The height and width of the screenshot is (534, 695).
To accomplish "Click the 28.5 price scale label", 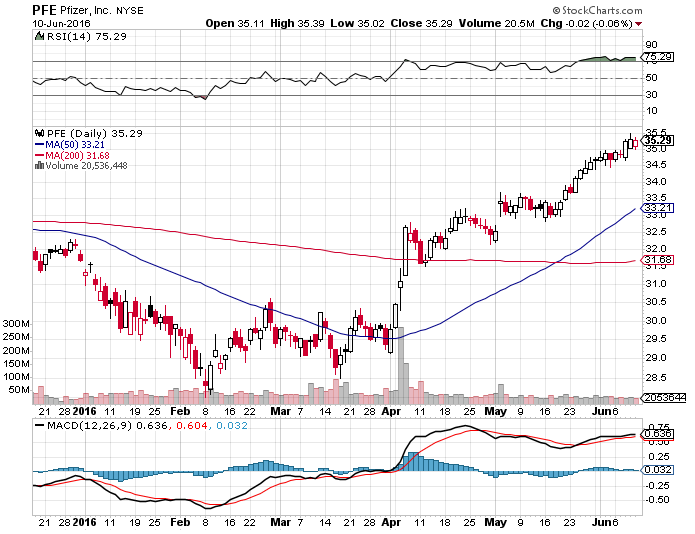I will coord(656,378).
